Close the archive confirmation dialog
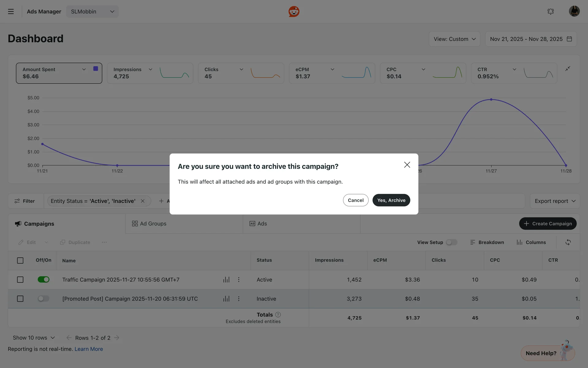The image size is (588, 368). (407, 165)
